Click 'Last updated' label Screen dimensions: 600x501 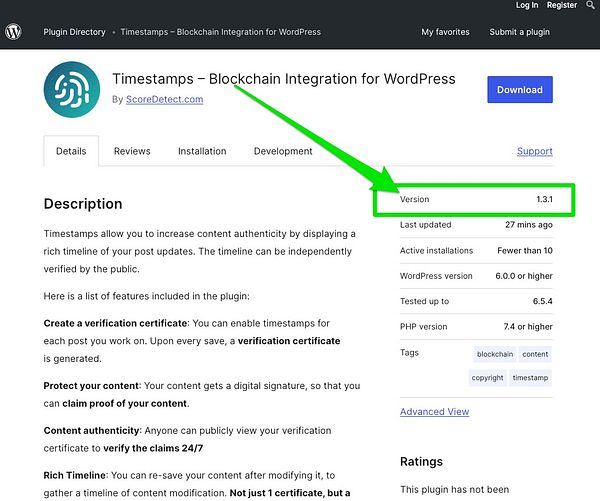tap(426, 225)
